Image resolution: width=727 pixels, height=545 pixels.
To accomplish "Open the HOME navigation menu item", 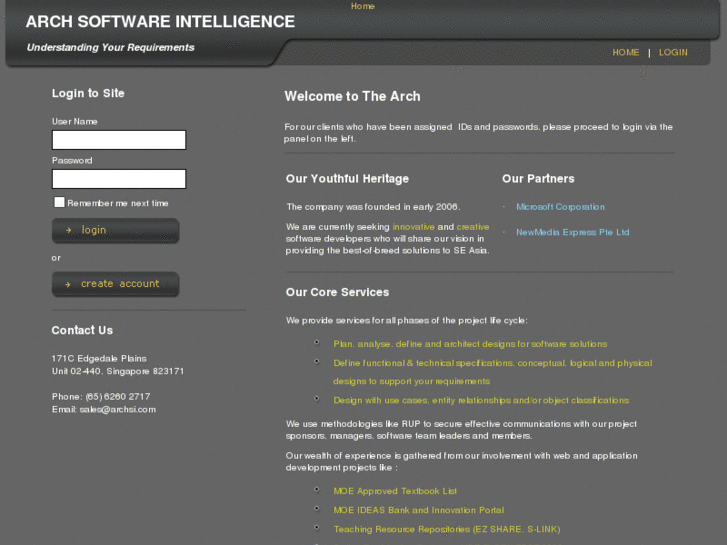I will [625, 52].
